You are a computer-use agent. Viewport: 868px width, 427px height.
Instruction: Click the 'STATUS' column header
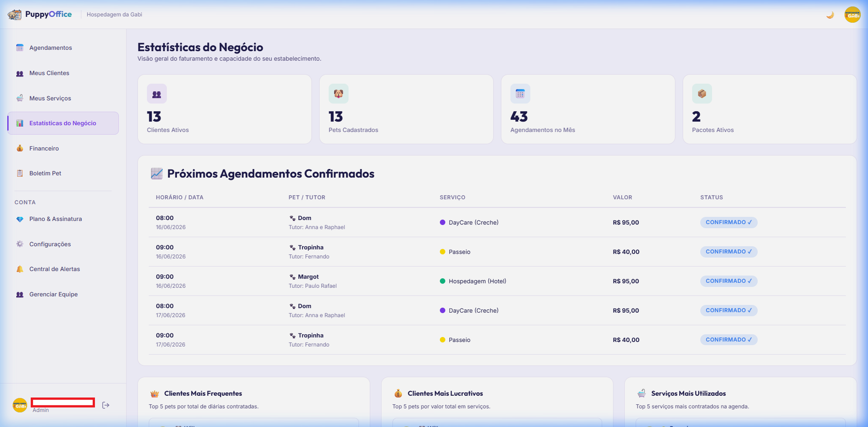(712, 197)
